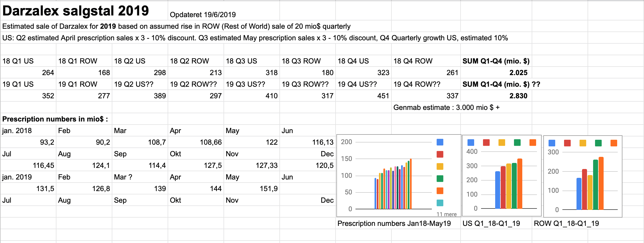Select the '18 Q4 US' header cell

(363, 61)
